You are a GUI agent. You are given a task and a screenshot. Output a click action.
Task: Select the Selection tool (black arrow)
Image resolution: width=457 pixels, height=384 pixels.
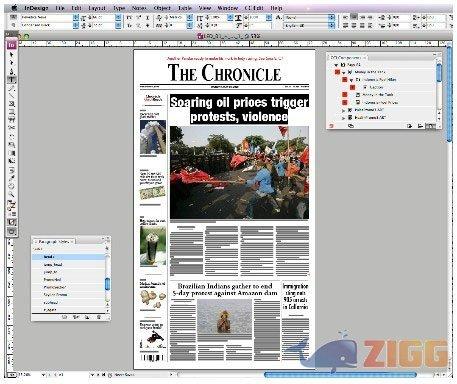pyautogui.click(x=12, y=54)
